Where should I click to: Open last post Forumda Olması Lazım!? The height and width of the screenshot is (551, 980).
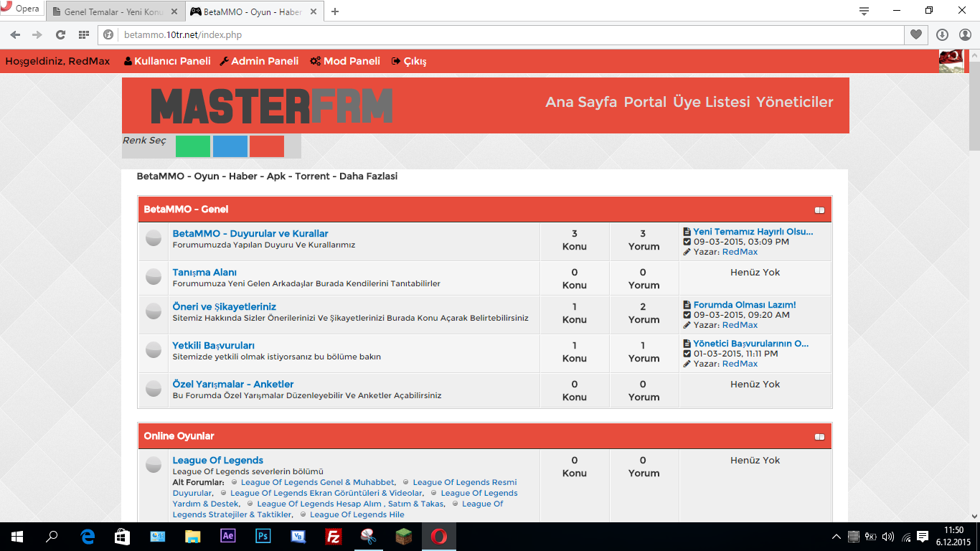tap(745, 305)
